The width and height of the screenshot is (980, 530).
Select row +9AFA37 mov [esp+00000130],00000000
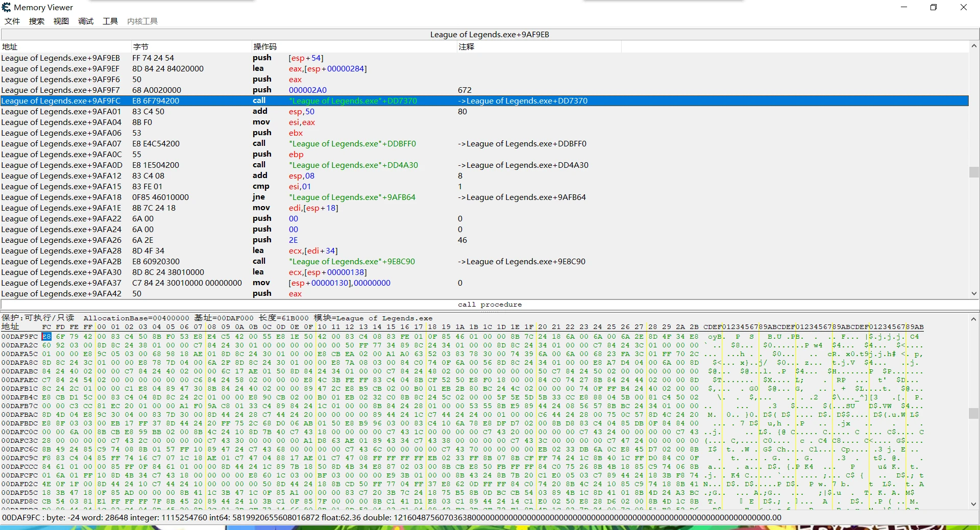pyautogui.click(x=484, y=283)
